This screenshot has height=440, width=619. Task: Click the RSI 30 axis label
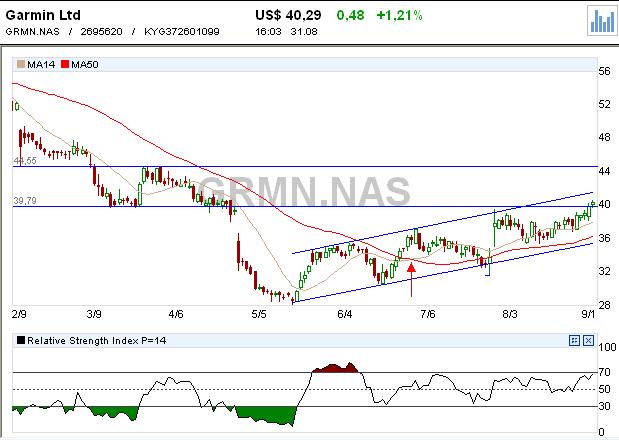point(604,406)
